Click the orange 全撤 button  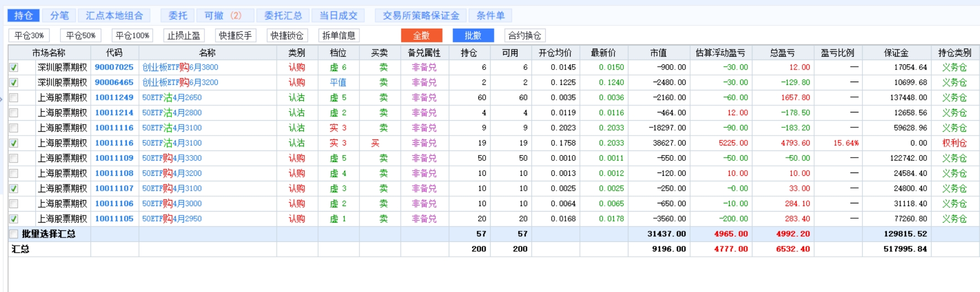422,35
